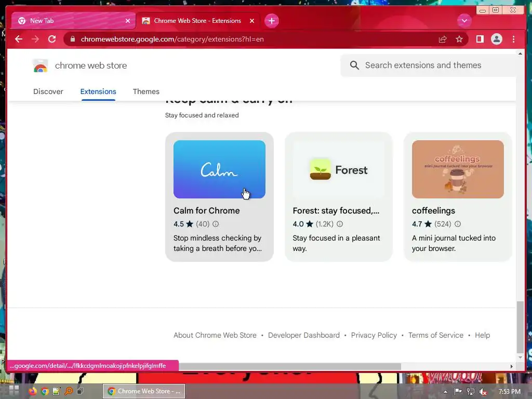Click the Forest: stay focused title

tap(336, 211)
